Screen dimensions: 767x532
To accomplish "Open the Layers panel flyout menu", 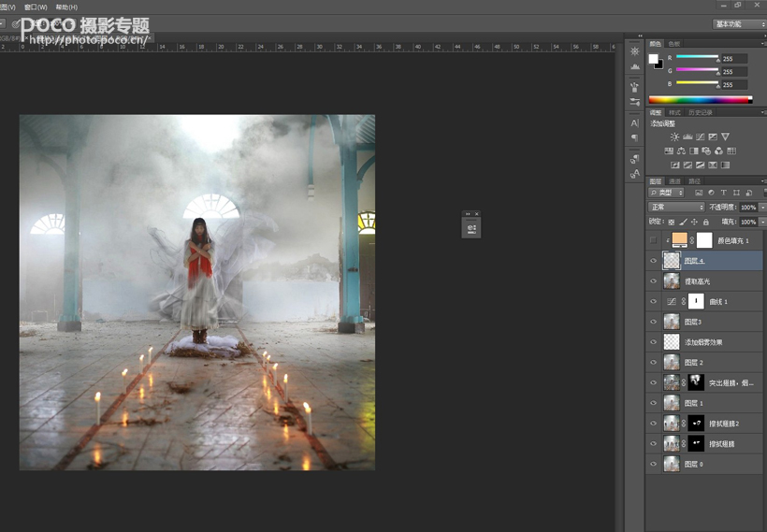I will point(763,181).
